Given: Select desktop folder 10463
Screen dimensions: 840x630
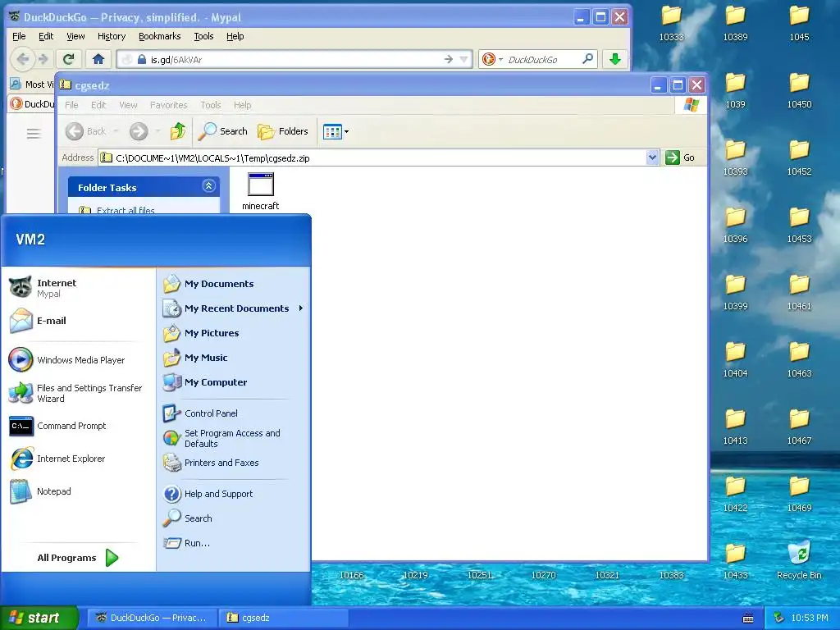Looking at the screenshot, I should point(799,359).
